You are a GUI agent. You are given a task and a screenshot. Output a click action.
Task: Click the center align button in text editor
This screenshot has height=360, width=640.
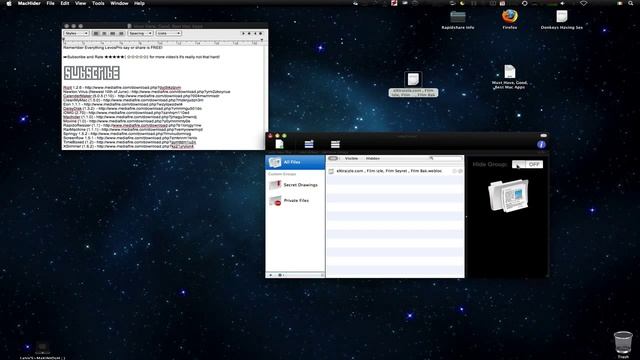(104, 33)
